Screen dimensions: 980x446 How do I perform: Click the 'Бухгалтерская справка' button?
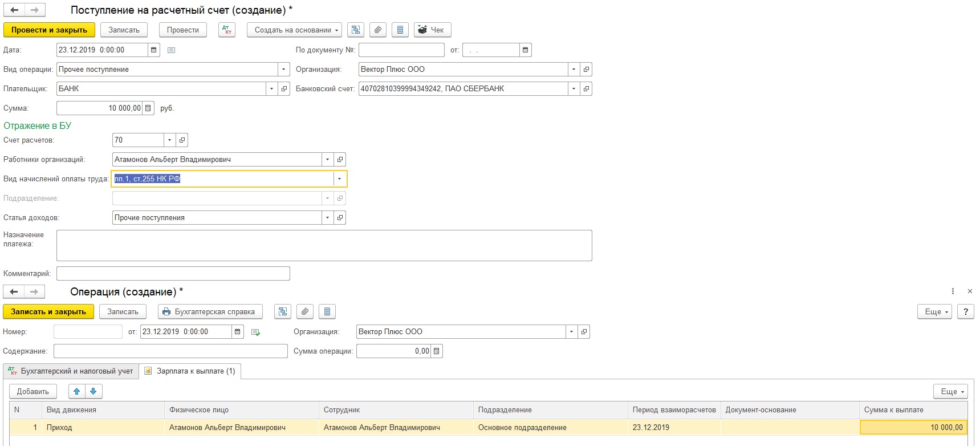210,311
